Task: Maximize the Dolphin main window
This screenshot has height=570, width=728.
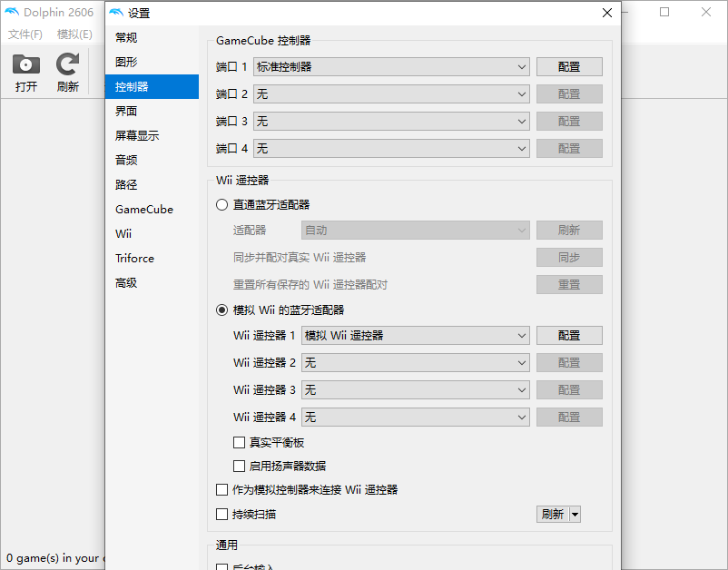Action: coord(664,12)
